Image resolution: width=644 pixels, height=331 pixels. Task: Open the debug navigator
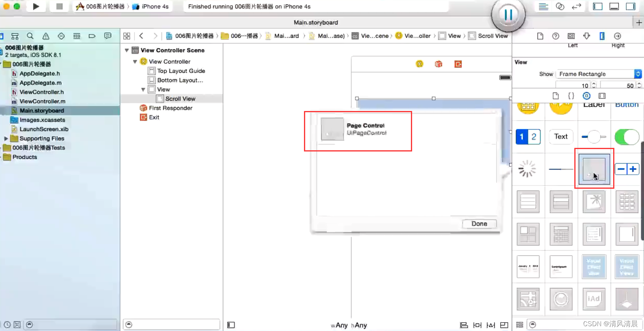click(76, 36)
